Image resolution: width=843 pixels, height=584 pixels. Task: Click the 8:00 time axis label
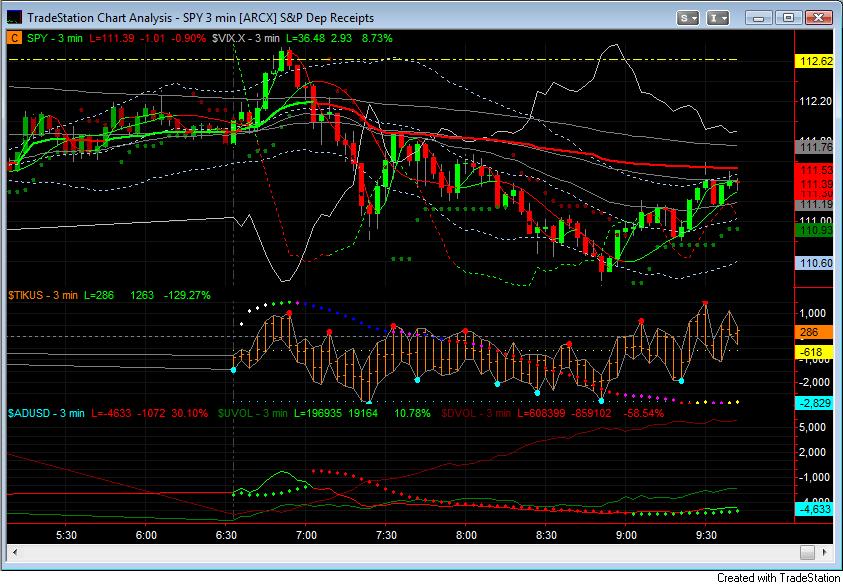[466, 536]
